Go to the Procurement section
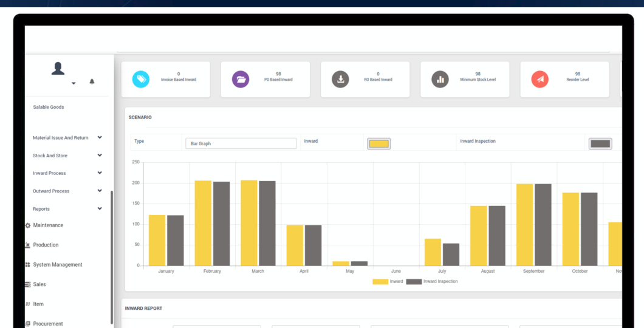Screen dimensions: 644x328 (48, 324)
